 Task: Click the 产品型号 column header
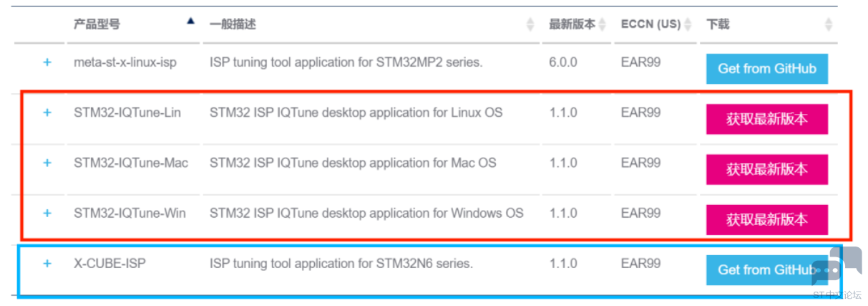(x=97, y=24)
